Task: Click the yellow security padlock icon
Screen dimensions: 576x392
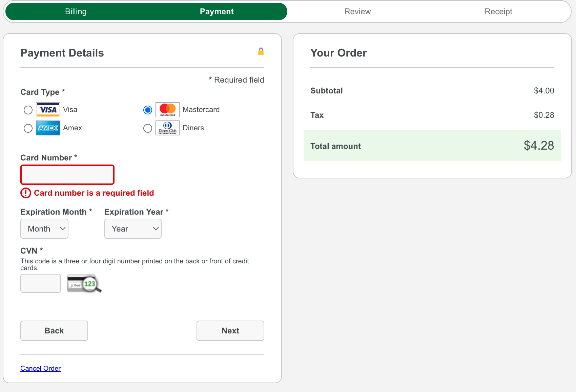Action: [261, 51]
